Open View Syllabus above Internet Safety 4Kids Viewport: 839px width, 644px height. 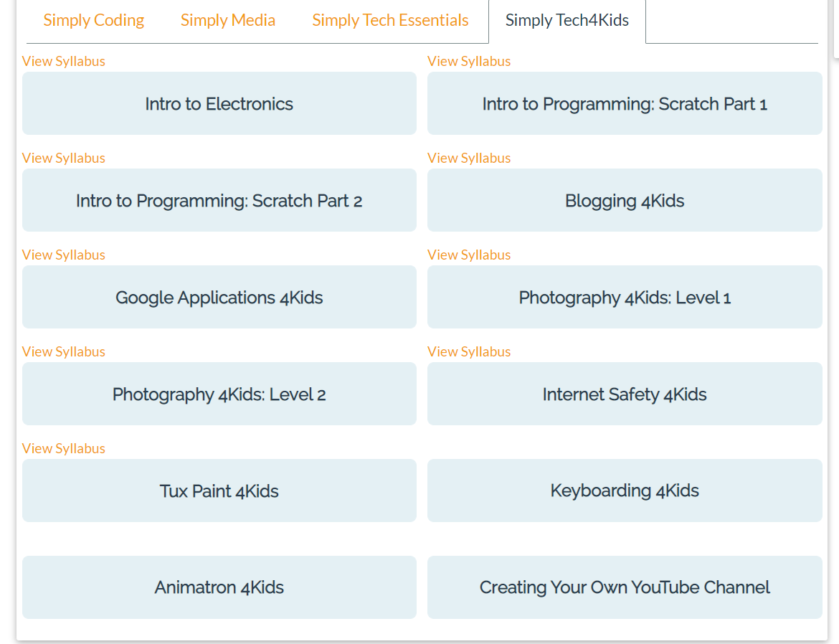(469, 351)
